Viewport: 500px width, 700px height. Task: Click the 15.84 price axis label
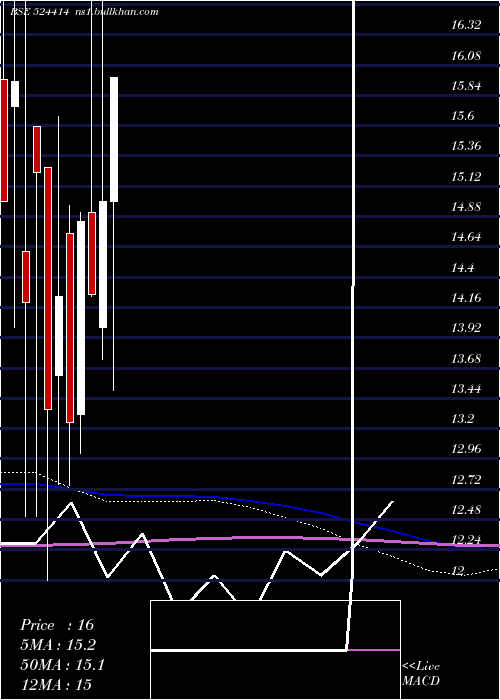[x=466, y=86]
